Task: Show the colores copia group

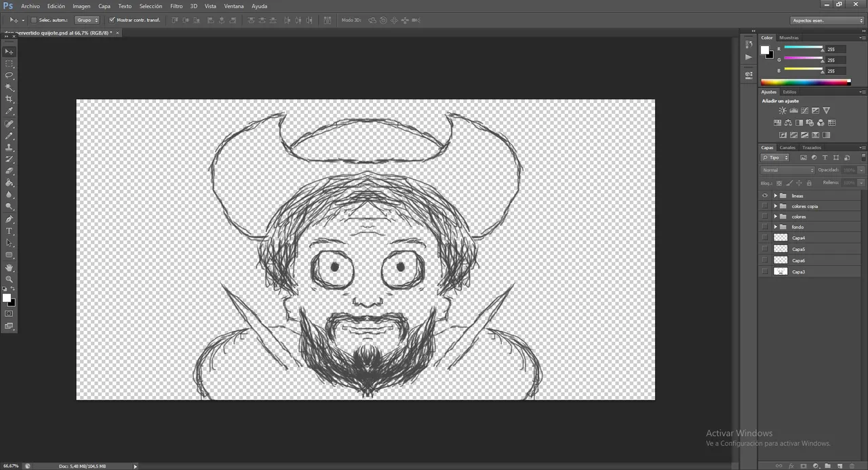Action: coord(765,206)
